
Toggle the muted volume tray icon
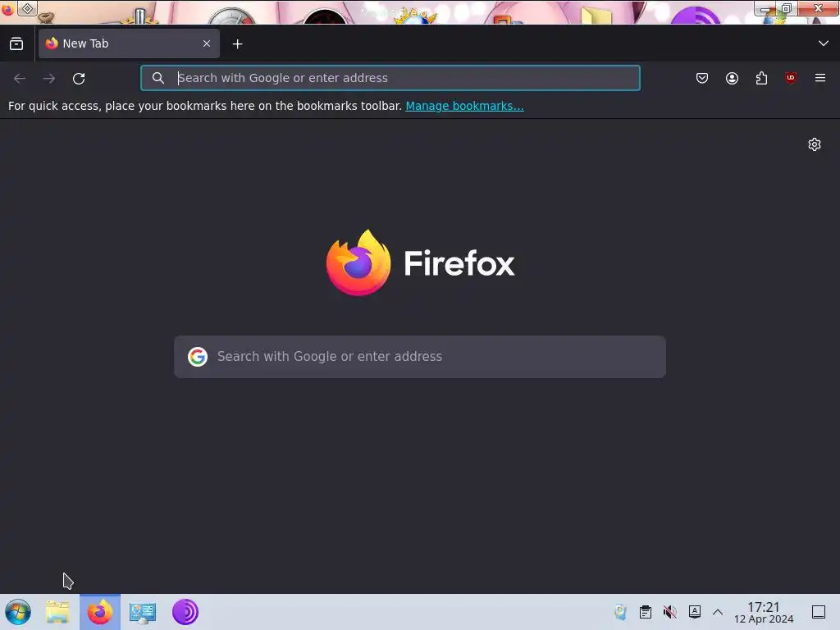(669, 612)
